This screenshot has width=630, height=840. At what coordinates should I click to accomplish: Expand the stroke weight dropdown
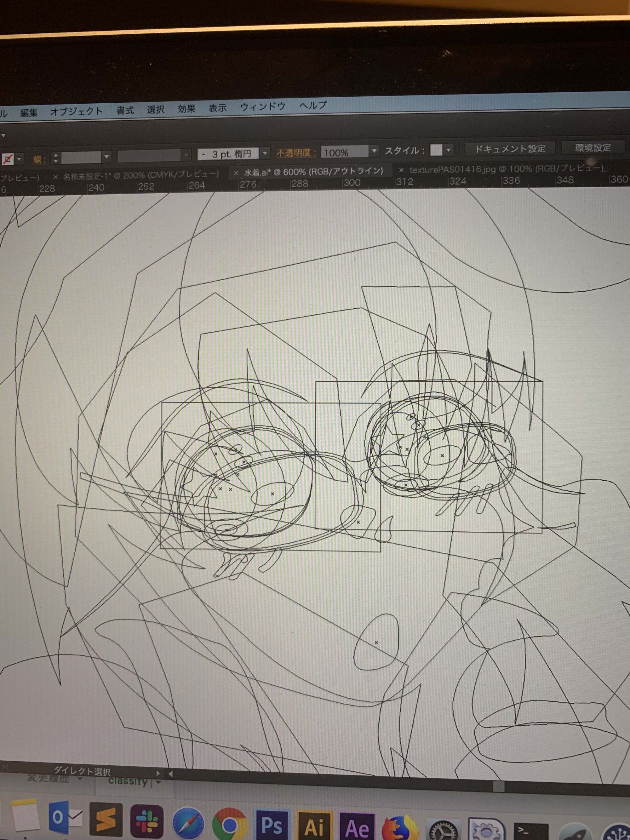pos(107,157)
